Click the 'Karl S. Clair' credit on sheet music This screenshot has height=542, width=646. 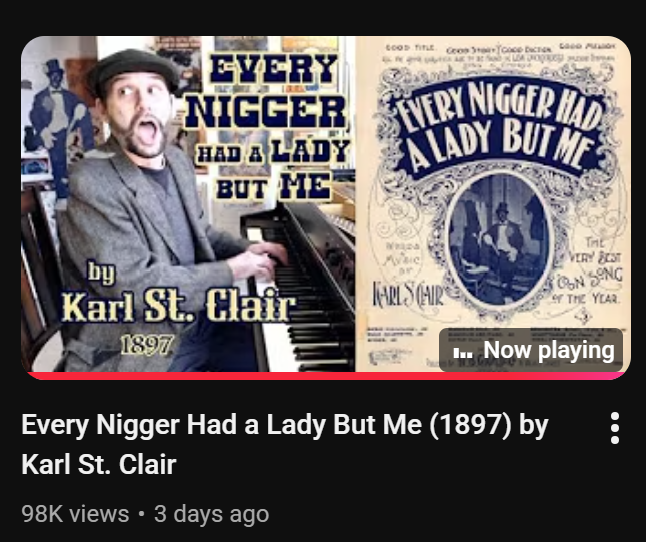point(408,295)
